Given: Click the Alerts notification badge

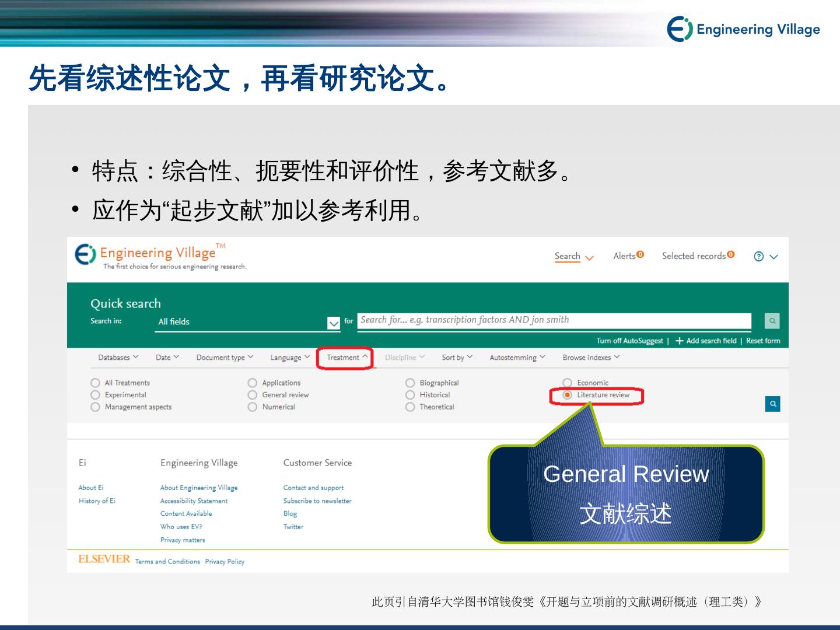Looking at the screenshot, I should [x=640, y=254].
